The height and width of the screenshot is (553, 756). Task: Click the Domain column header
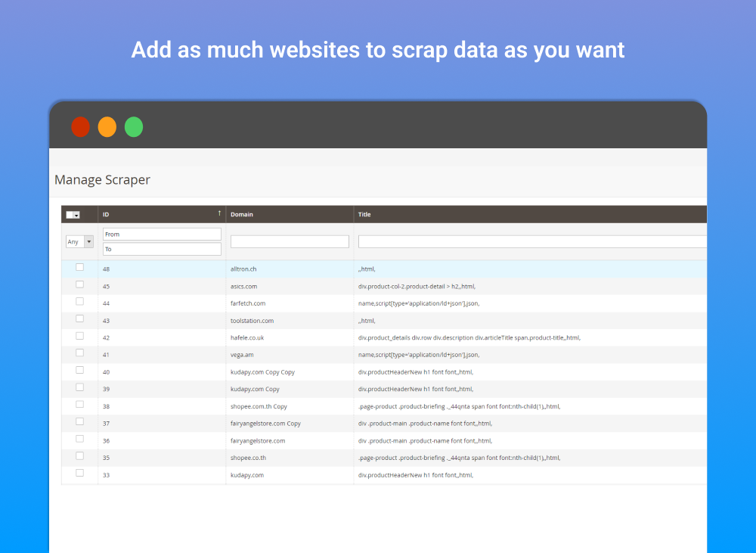pyautogui.click(x=242, y=214)
